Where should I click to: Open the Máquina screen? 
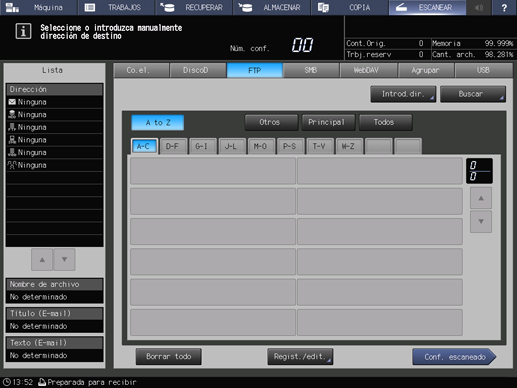click(x=39, y=7)
